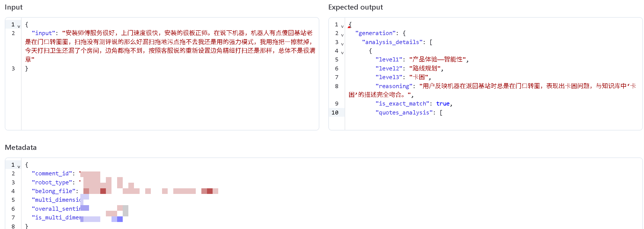Click the "robot_type" key in Metadata
Screen dimensions: 644x229
[x=52, y=182]
